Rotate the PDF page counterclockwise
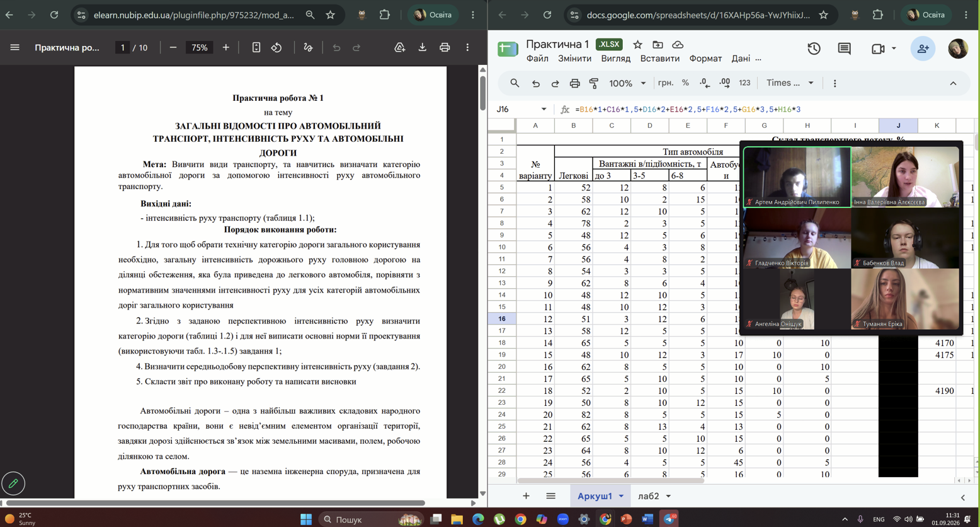The image size is (980, 527). click(276, 48)
